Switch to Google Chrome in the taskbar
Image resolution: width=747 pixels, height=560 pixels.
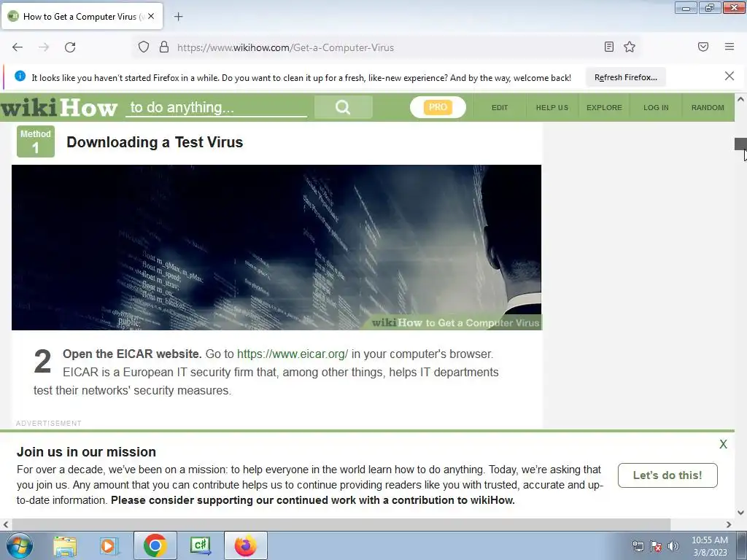tap(155, 545)
